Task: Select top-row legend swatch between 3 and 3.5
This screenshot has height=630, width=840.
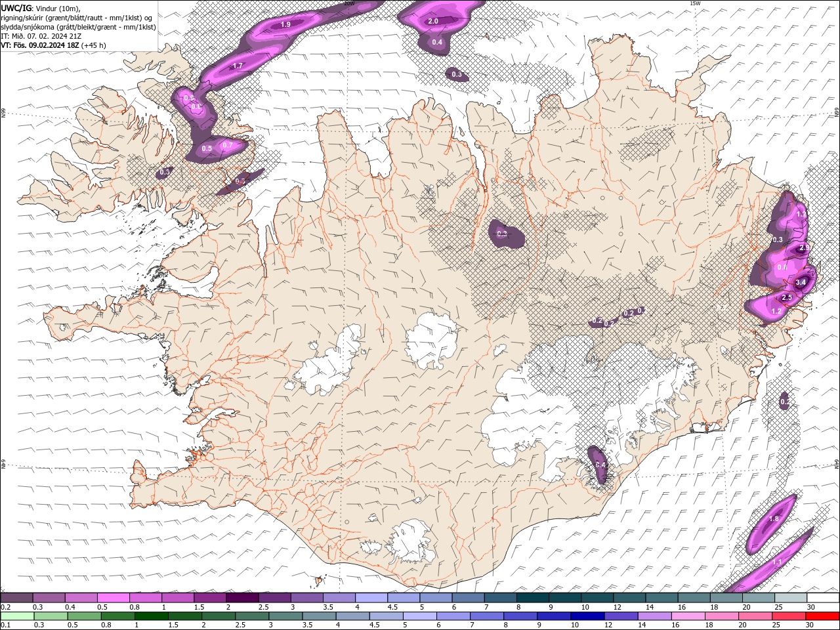Action: point(306,598)
